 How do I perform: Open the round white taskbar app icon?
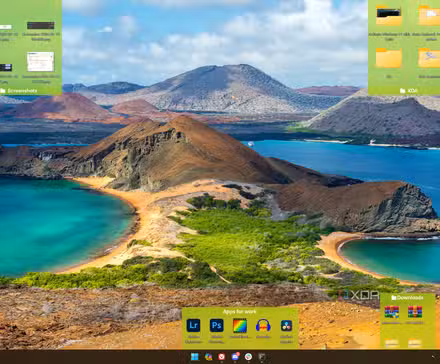coord(248,357)
